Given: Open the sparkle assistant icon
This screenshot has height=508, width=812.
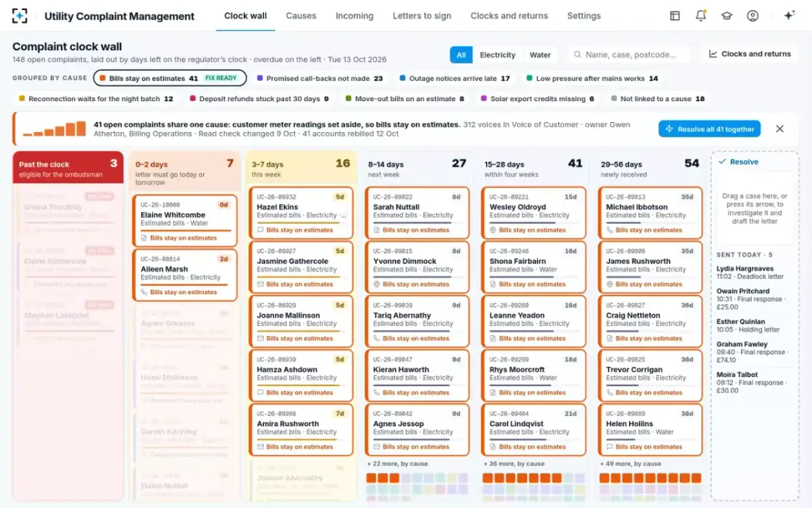Looking at the screenshot, I should (x=789, y=16).
